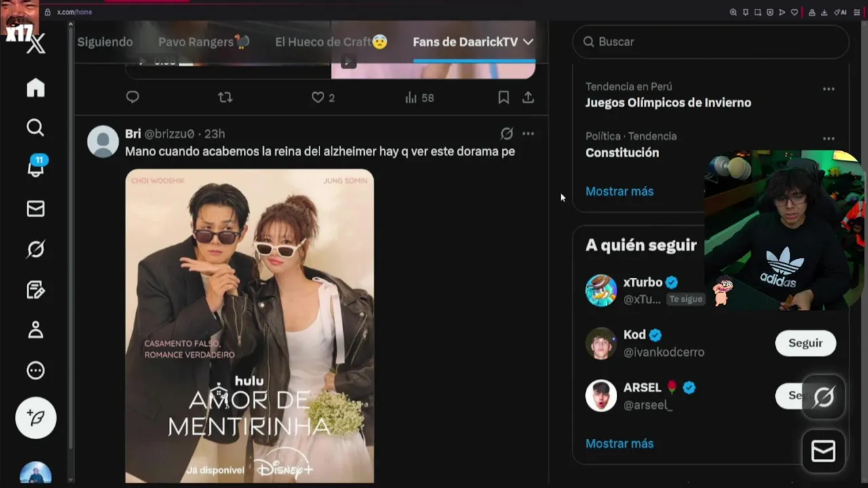Show more suggestions under A quién seguir
This screenshot has width=868, height=488.
[x=619, y=443]
